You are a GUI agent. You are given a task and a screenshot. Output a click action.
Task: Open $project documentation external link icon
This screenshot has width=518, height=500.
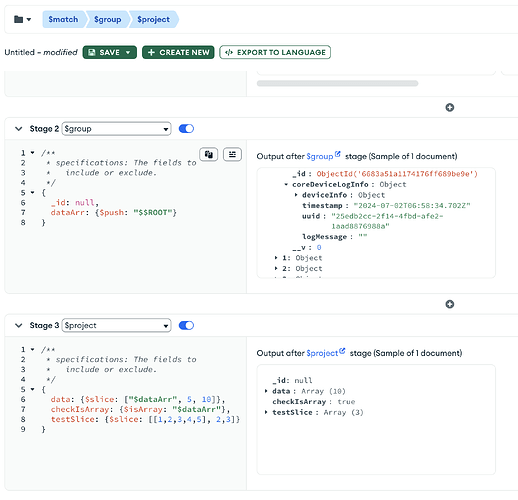tap(342, 351)
